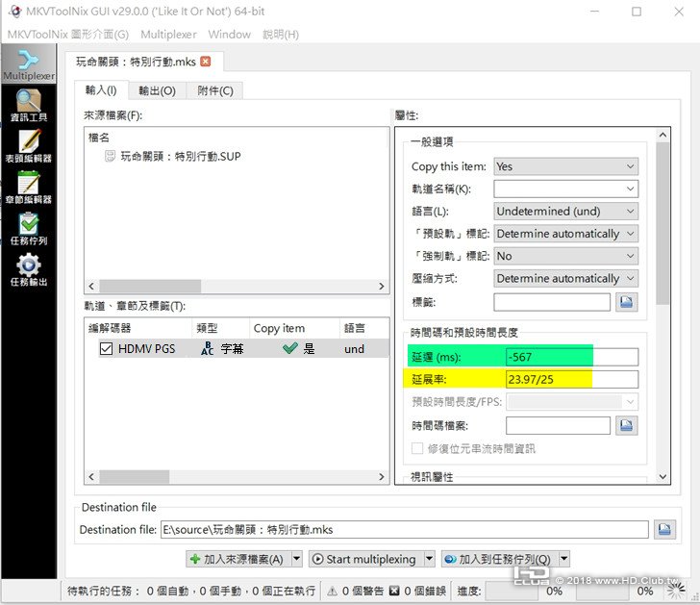The width and height of the screenshot is (700, 605).
Task: Open the 資訊工具 info tool
Action: coord(29,105)
